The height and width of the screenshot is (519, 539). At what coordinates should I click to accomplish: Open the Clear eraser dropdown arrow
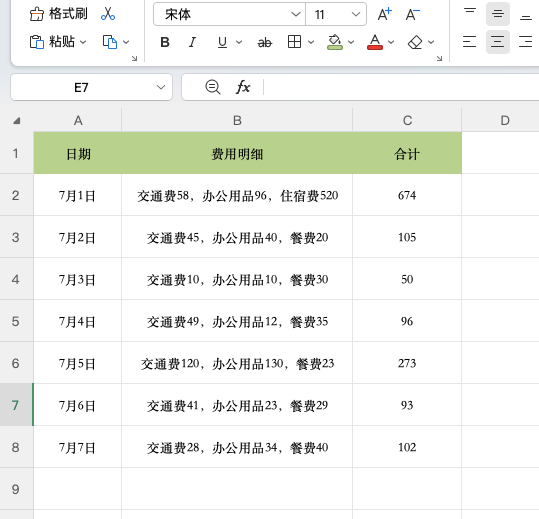tap(431, 42)
